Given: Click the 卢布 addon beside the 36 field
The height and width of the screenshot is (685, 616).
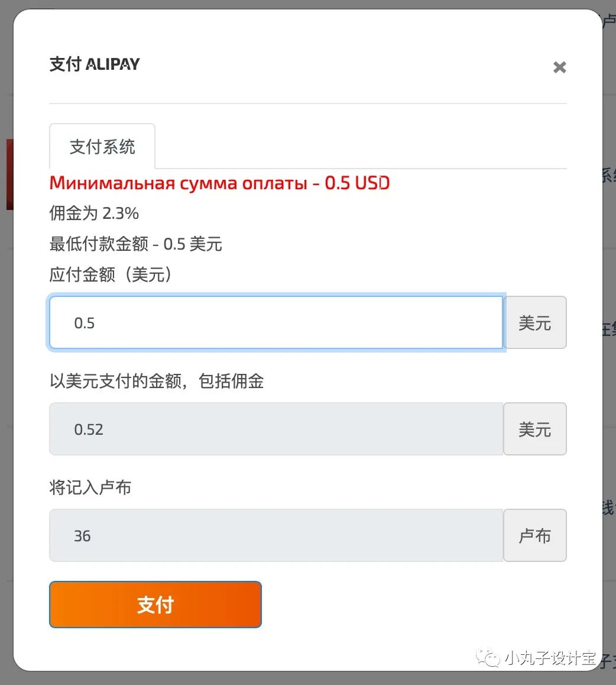Looking at the screenshot, I should click(x=534, y=536).
